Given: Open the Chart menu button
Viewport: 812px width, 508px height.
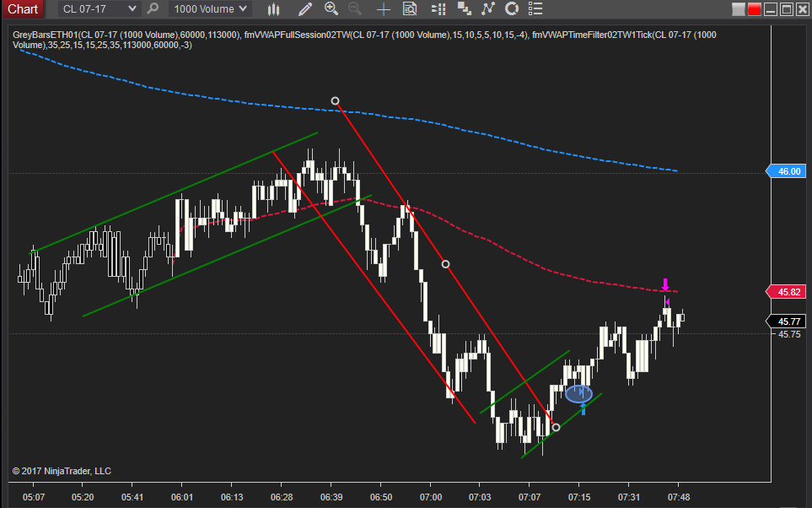Looking at the screenshot, I should pos(23,8).
